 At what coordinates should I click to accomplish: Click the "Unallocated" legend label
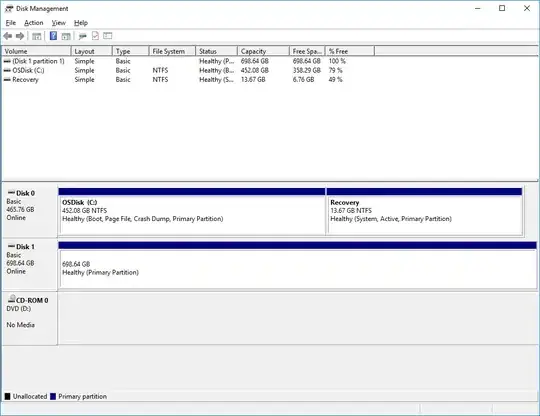[x=30, y=396]
